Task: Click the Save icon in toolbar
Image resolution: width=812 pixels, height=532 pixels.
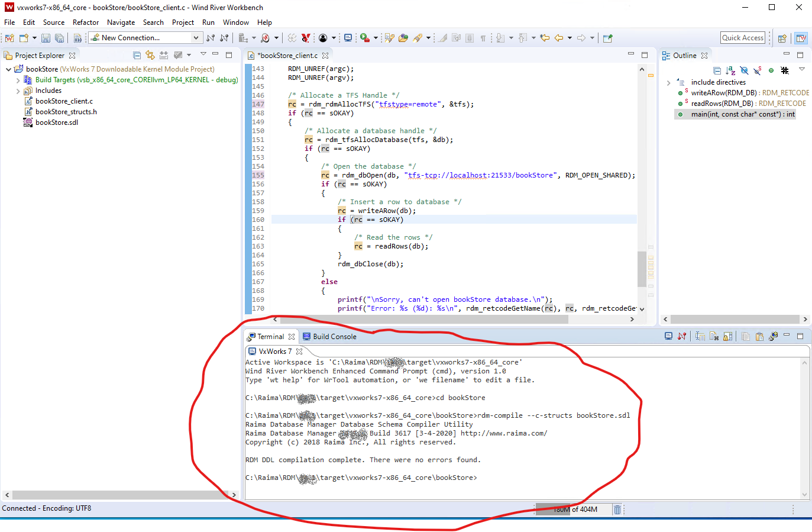Action: 46,38
